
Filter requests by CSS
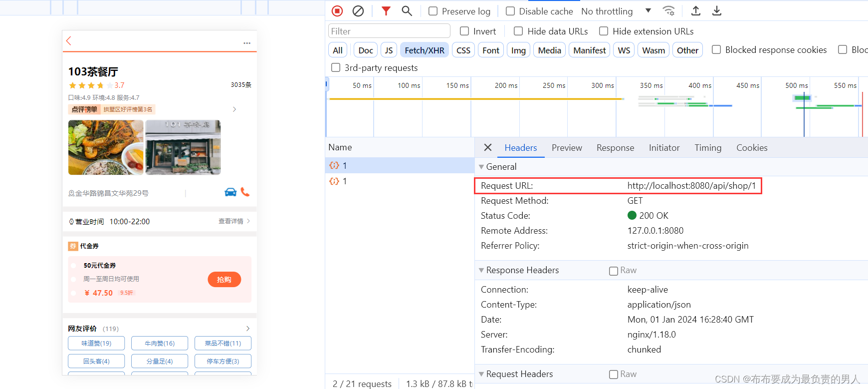(463, 50)
